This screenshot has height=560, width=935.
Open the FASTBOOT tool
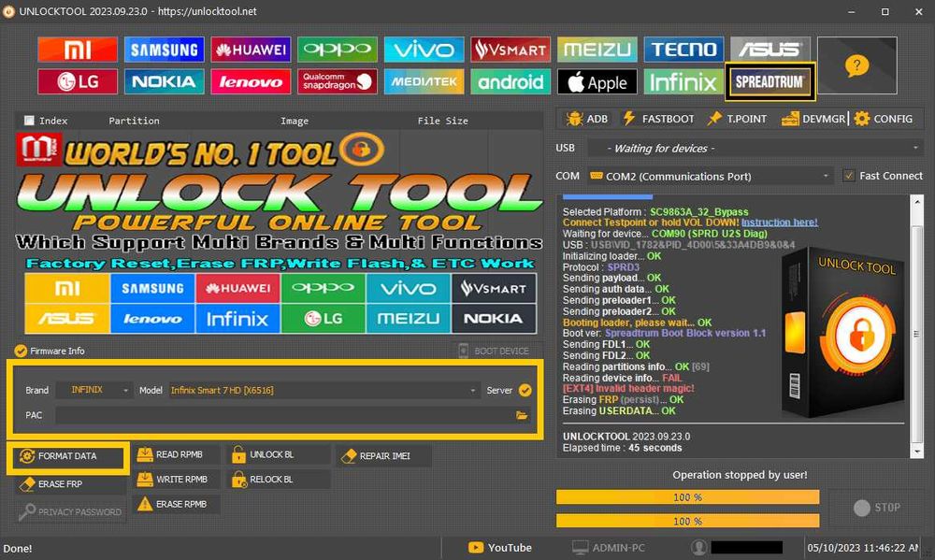click(x=658, y=119)
